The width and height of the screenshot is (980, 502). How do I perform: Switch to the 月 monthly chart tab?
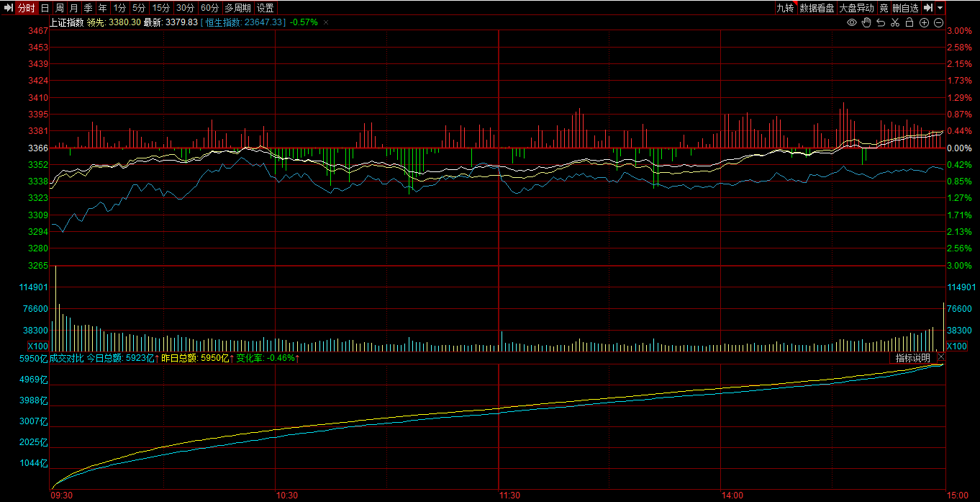pos(74,8)
